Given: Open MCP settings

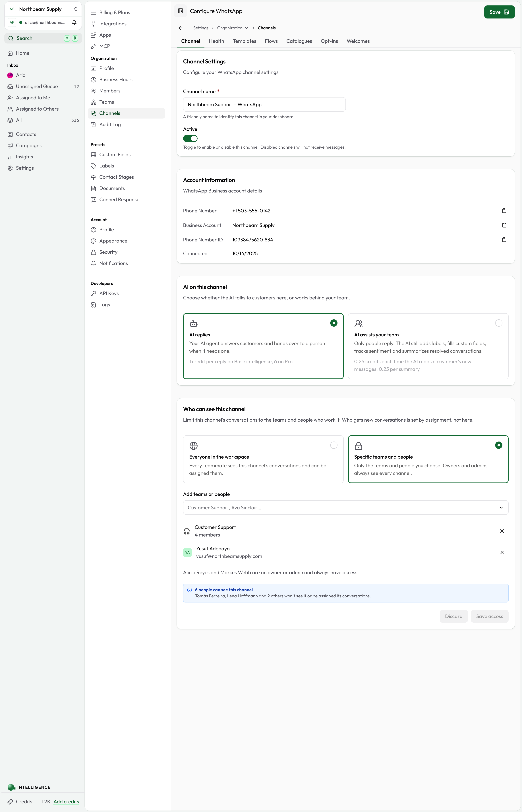Looking at the screenshot, I should click(126, 46).
